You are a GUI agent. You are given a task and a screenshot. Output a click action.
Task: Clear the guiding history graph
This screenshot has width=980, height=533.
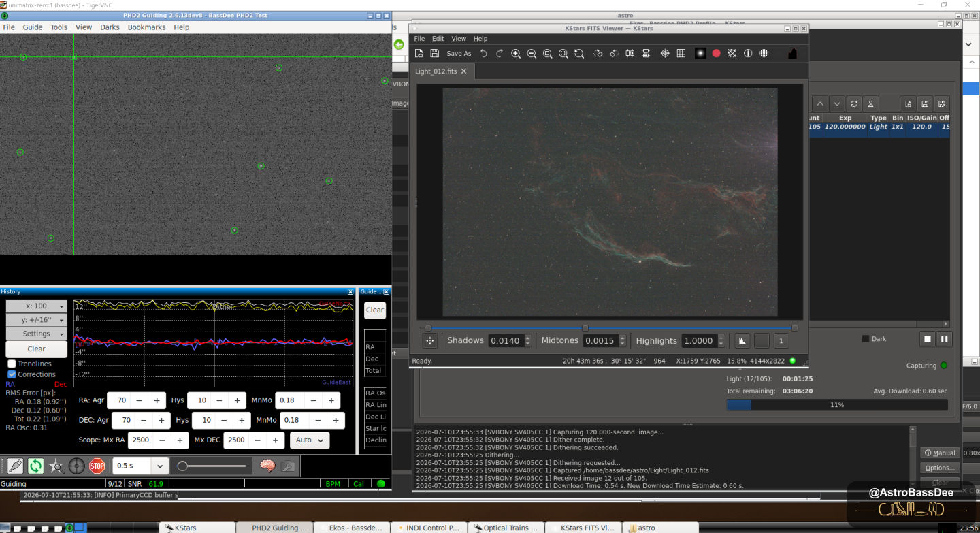37,349
